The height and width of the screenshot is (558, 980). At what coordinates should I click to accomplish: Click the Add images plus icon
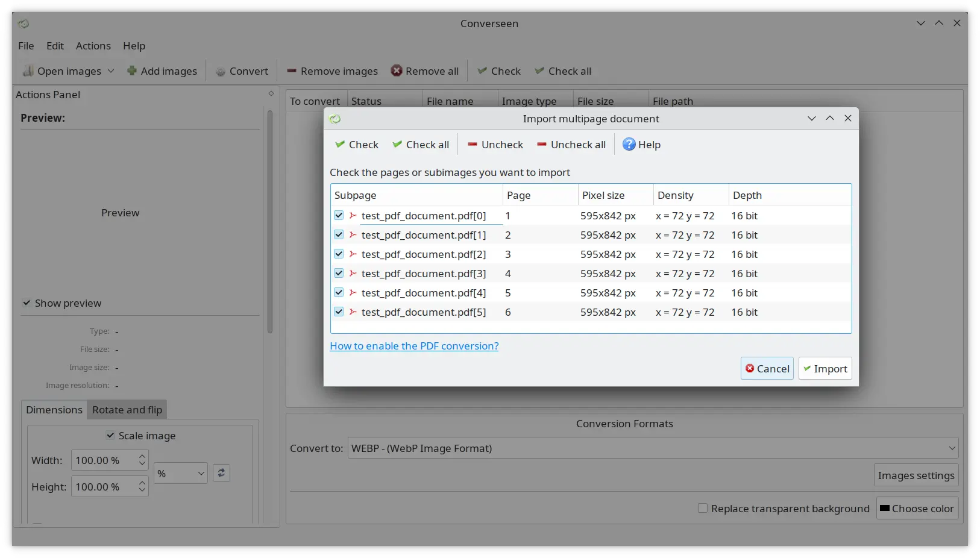point(131,71)
